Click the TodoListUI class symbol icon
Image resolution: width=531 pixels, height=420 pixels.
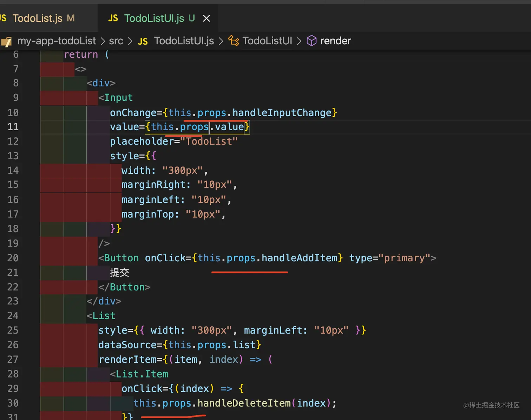coord(234,41)
